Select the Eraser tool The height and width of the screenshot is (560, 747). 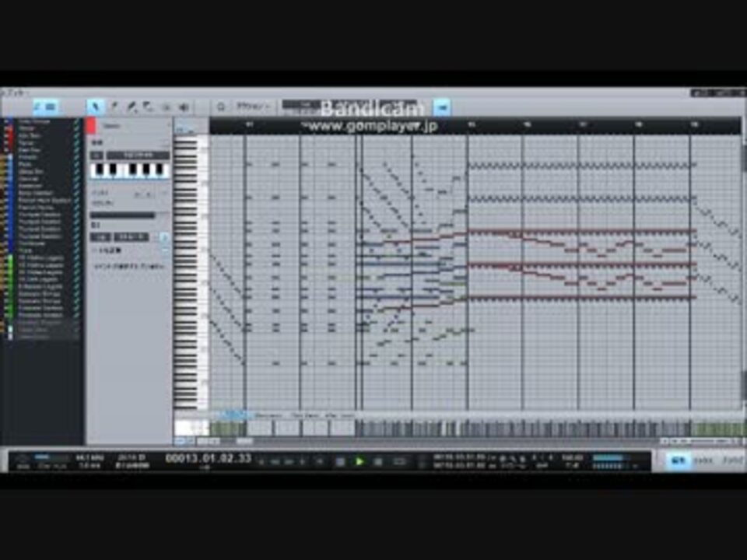(x=148, y=107)
